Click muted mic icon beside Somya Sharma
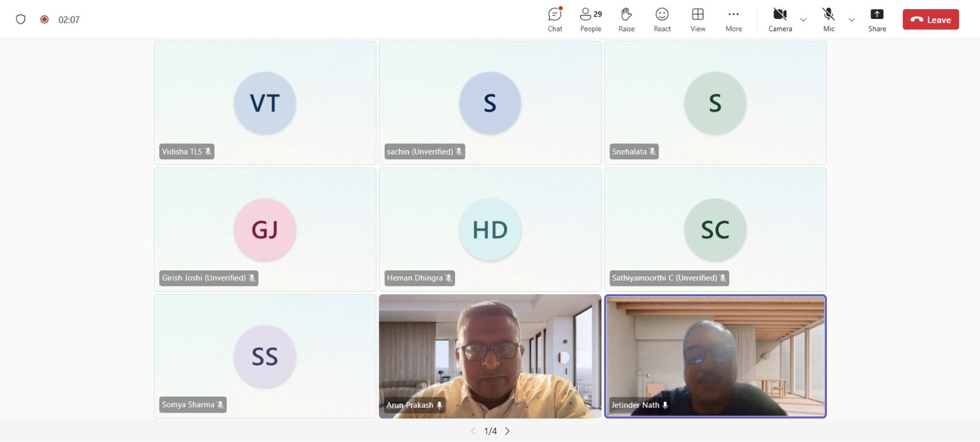 221,405
